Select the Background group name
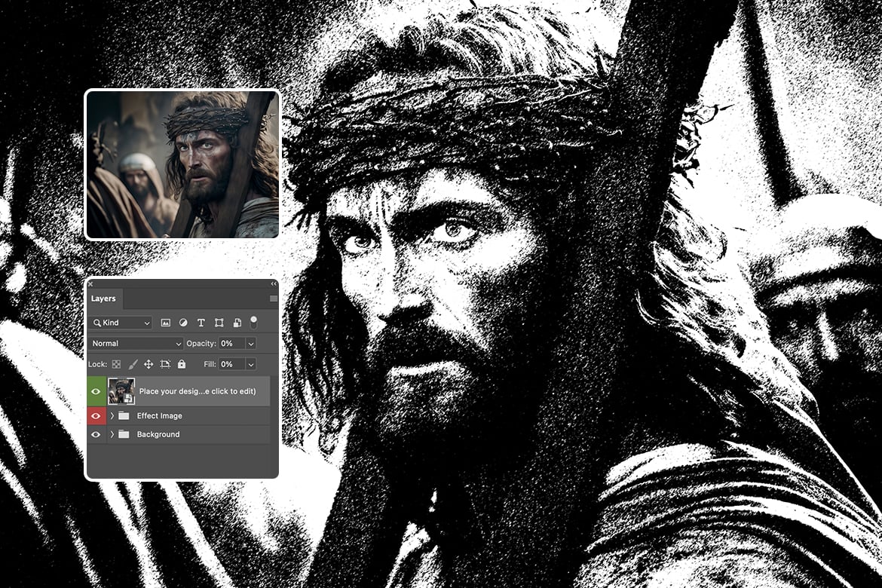882x588 pixels. [x=158, y=434]
